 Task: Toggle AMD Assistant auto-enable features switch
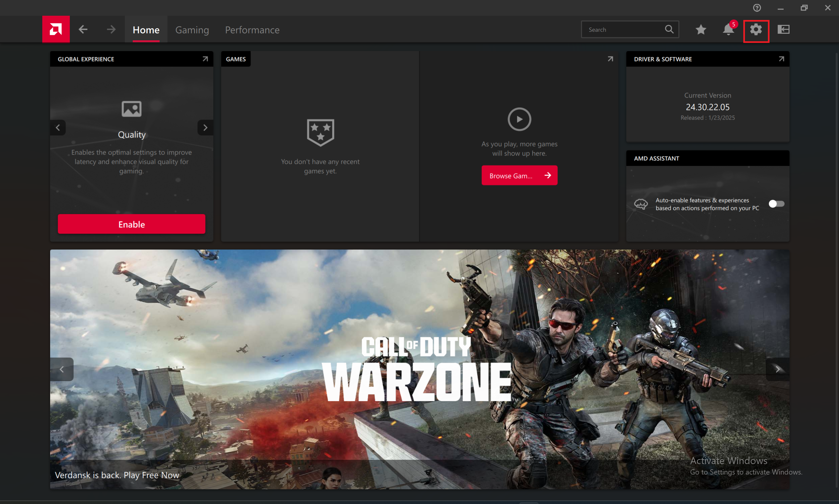click(776, 204)
